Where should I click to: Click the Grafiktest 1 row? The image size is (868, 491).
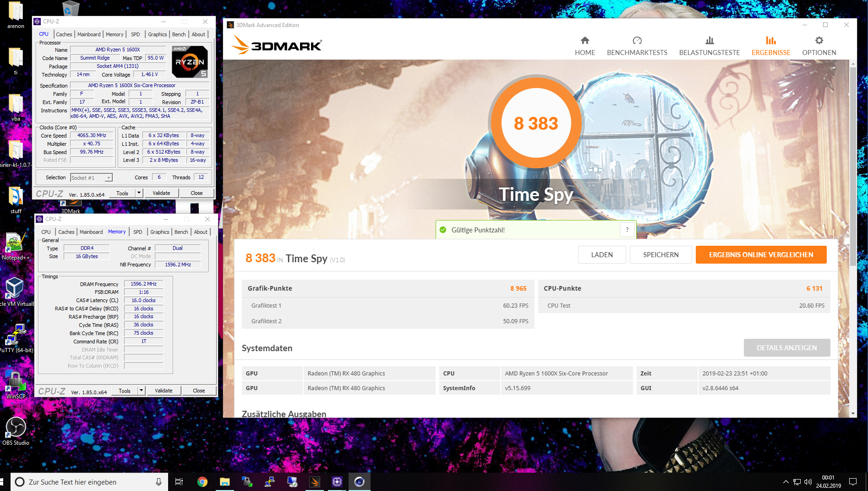pyautogui.click(x=388, y=305)
